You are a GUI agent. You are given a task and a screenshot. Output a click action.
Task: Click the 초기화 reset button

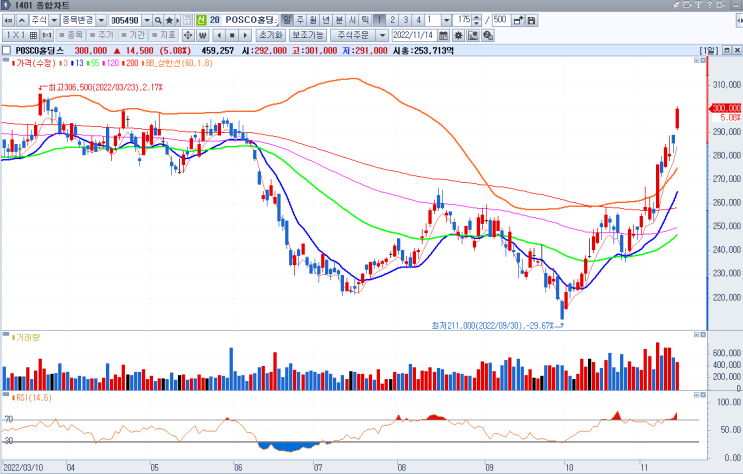(x=271, y=36)
